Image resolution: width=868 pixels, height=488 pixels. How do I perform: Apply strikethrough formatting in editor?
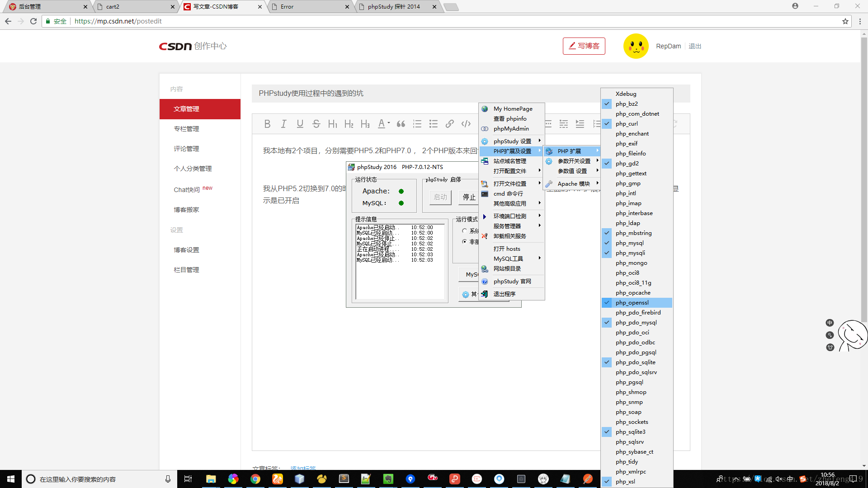point(316,124)
